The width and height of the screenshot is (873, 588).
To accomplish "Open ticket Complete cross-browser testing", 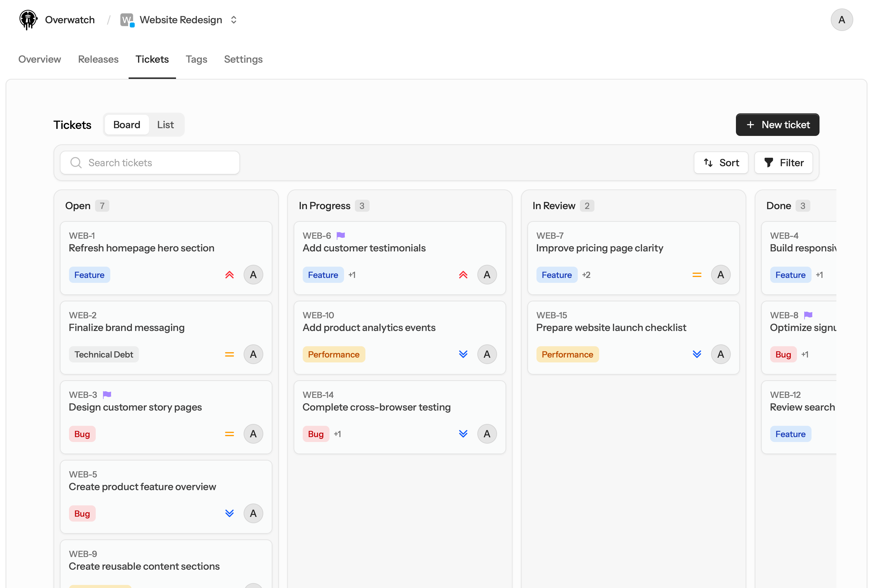I will 376,407.
